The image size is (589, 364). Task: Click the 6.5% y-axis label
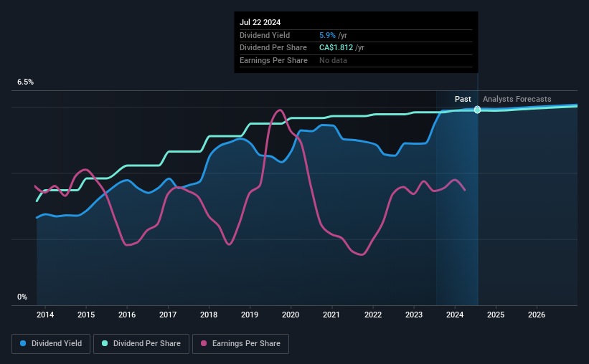click(x=26, y=82)
